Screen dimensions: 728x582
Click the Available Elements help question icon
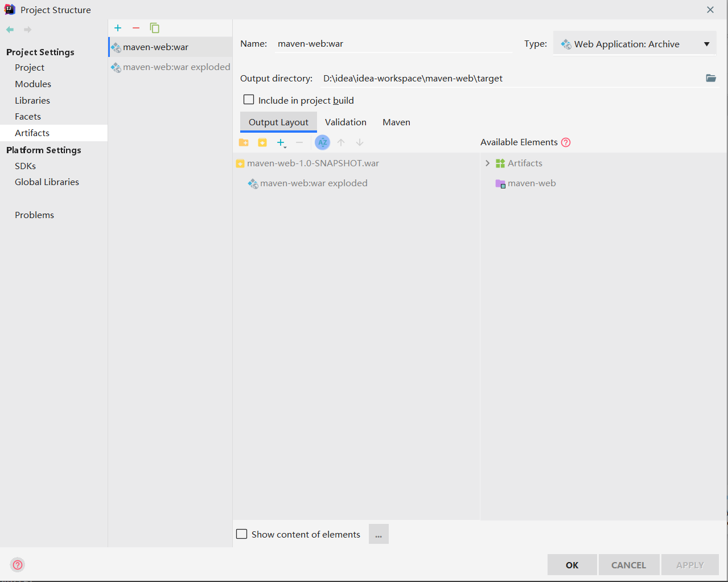pyautogui.click(x=566, y=142)
